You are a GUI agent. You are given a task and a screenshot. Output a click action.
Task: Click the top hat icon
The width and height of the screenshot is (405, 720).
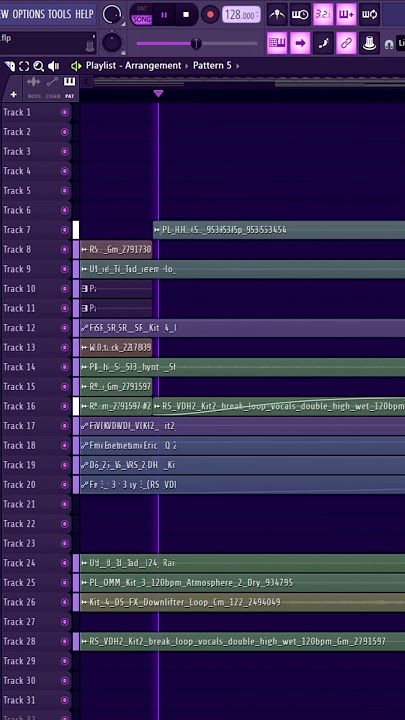point(369,43)
